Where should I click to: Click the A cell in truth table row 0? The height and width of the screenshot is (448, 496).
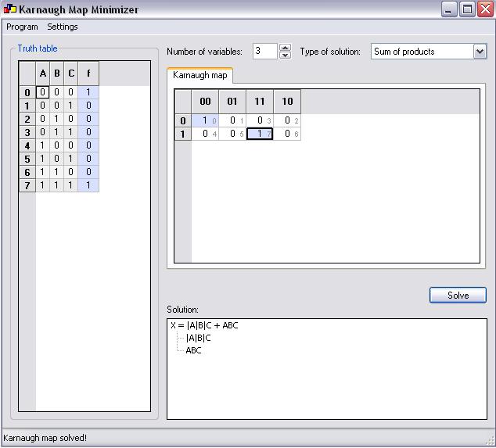point(42,92)
